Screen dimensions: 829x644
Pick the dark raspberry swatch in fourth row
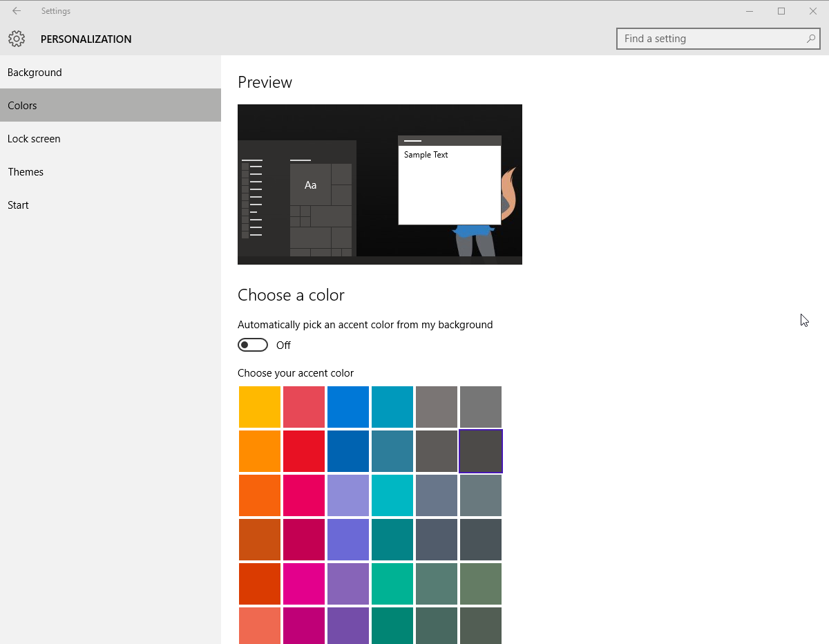tap(304, 540)
